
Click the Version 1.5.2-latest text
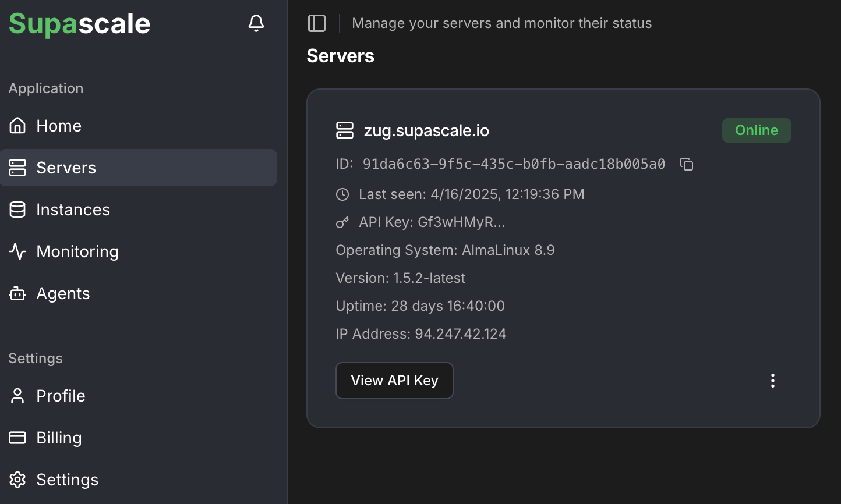click(400, 278)
